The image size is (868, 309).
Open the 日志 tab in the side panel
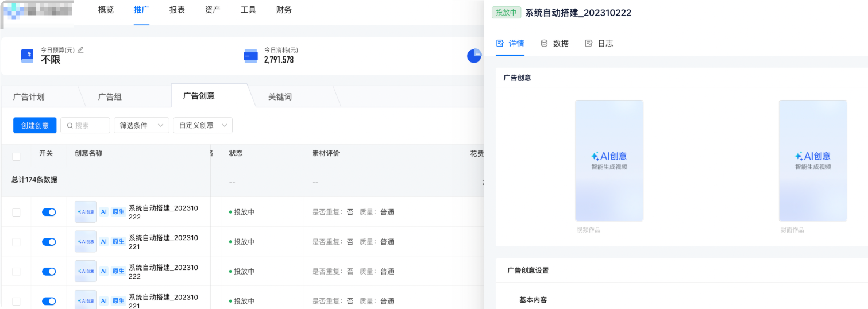(x=599, y=43)
